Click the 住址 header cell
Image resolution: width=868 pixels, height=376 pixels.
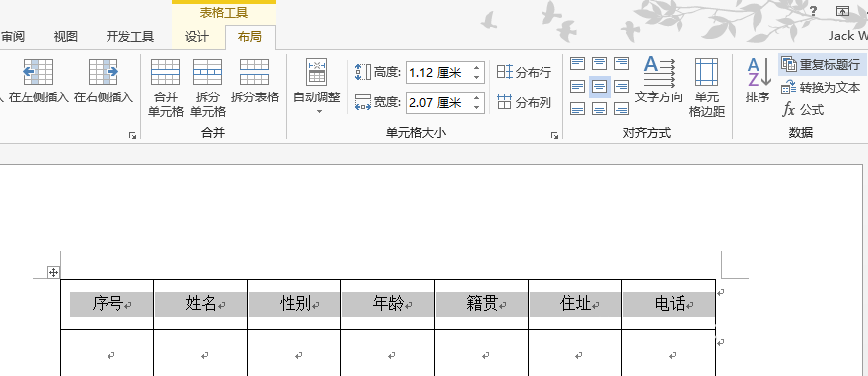[x=575, y=304]
